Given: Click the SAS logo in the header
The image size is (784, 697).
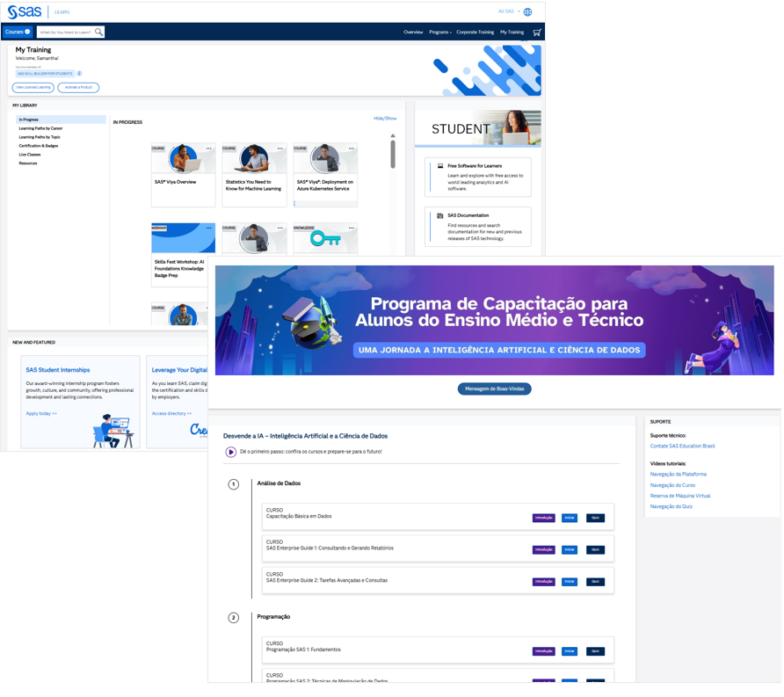Looking at the screenshot, I should tap(24, 11).
